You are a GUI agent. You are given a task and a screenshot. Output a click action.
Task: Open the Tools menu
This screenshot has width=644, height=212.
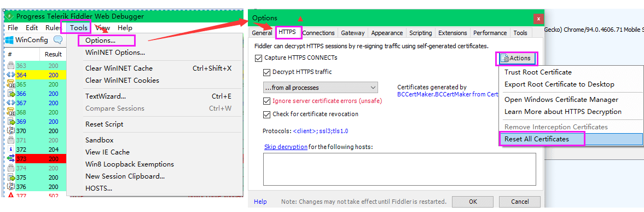(x=78, y=28)
